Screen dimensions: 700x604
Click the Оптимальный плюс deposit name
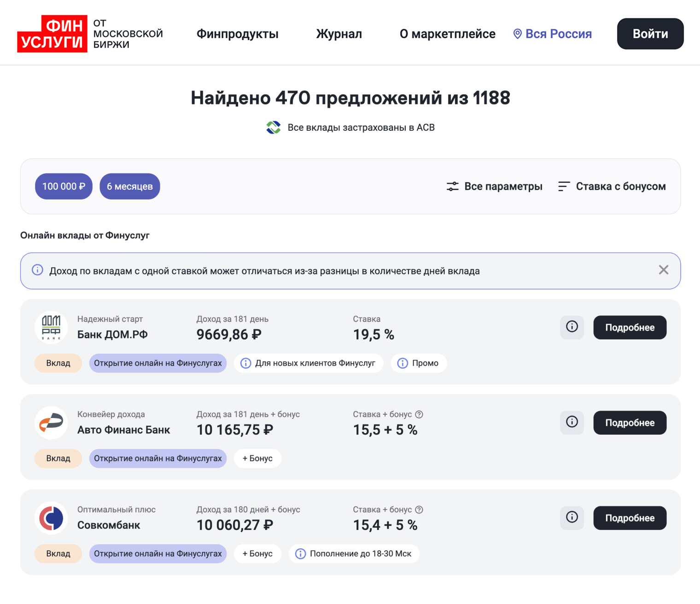[117, 510]
